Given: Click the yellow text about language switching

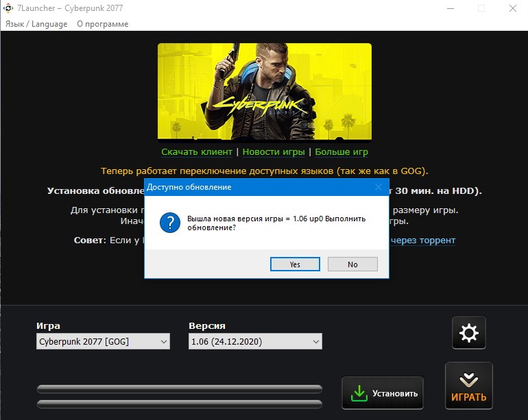Looking at the screenshot, I should coord(265,171).
